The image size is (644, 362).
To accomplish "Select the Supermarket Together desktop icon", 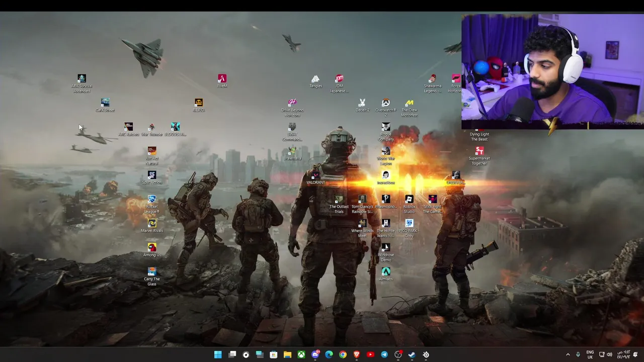I will 479,156.
